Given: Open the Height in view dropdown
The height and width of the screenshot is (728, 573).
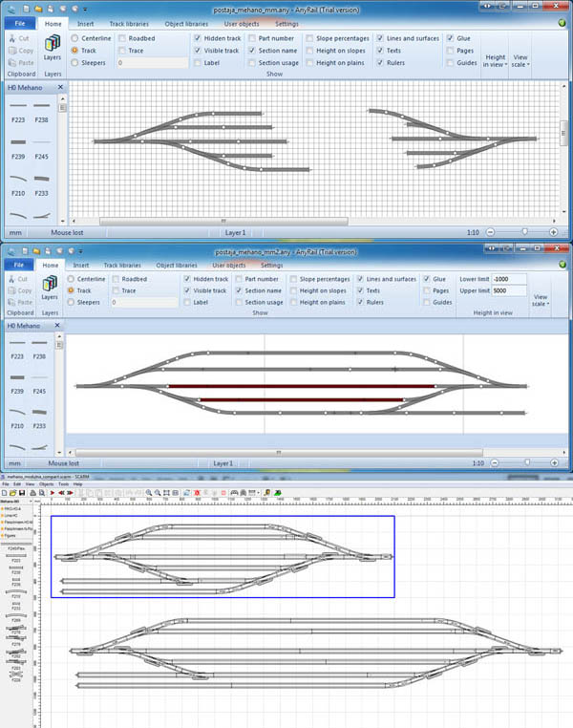Looking at the screenshot, I should pos(495,62).
